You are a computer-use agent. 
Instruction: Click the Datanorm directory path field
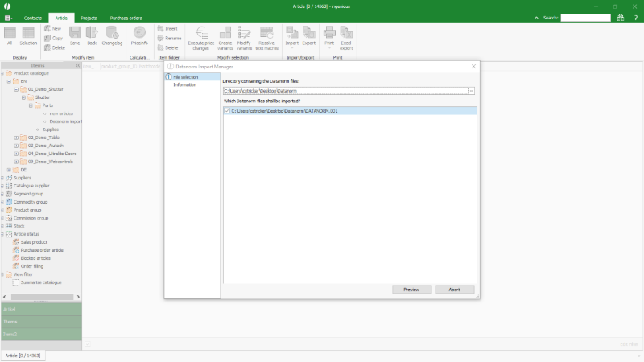pos(345,91)
